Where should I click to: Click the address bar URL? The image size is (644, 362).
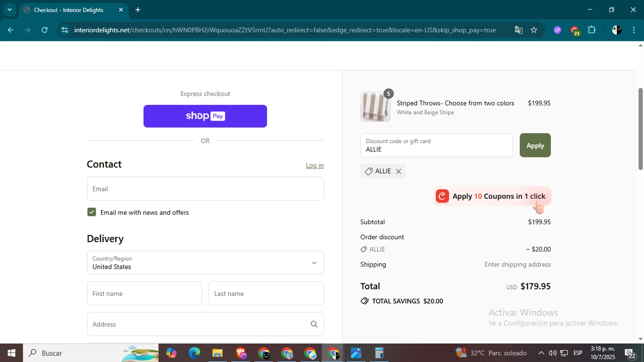coord(285,30)
